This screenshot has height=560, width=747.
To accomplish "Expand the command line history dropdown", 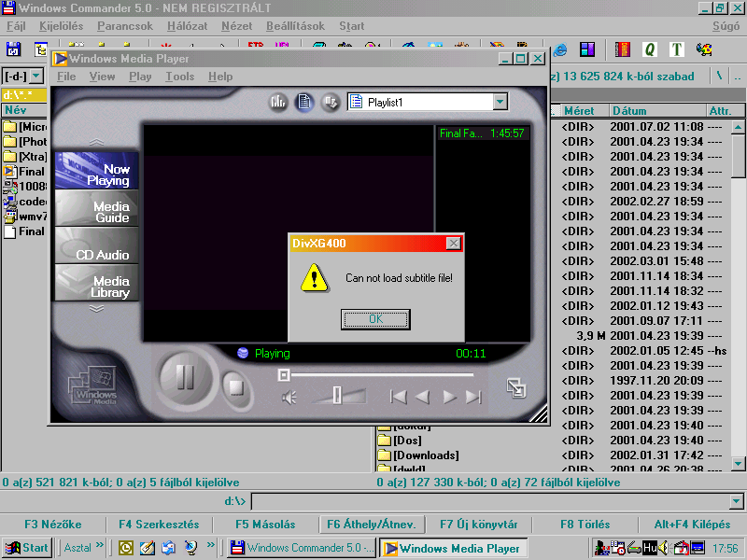I will click(737, 501).
